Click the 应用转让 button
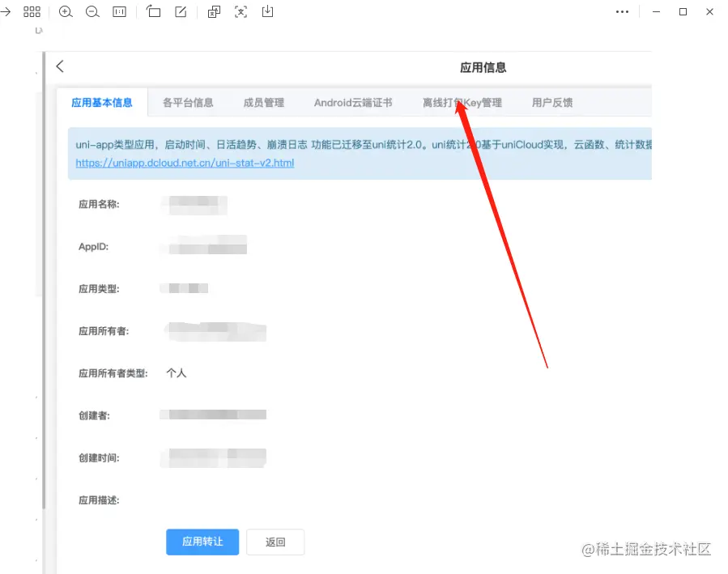This screenshot has height=574, width=728. click(x=202, y=542)
